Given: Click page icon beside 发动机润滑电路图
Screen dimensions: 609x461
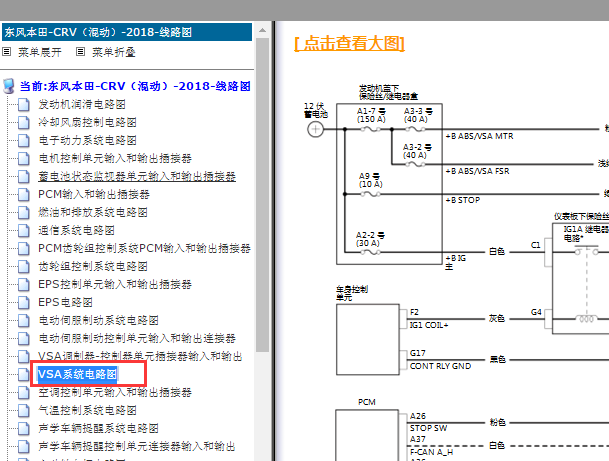Looking at the screenshot, I should point(24,104).
